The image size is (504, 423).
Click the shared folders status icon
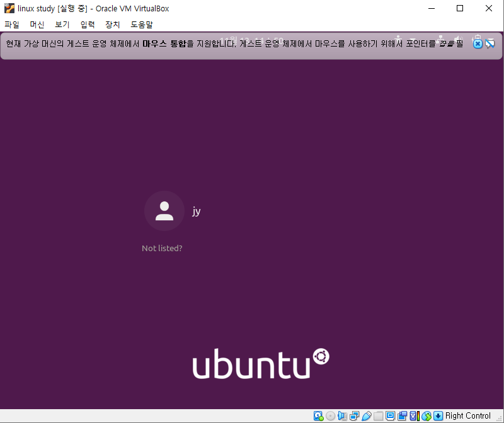[378, 416]
